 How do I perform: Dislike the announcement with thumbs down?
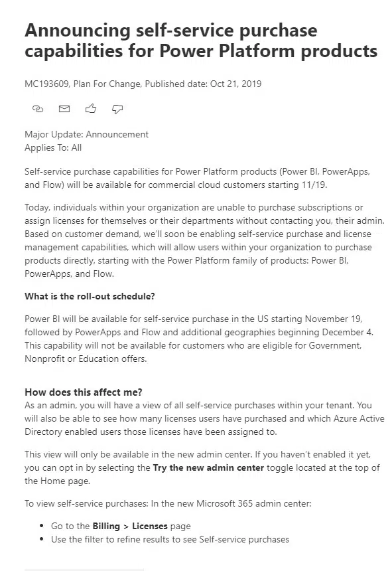coord(117,109)
